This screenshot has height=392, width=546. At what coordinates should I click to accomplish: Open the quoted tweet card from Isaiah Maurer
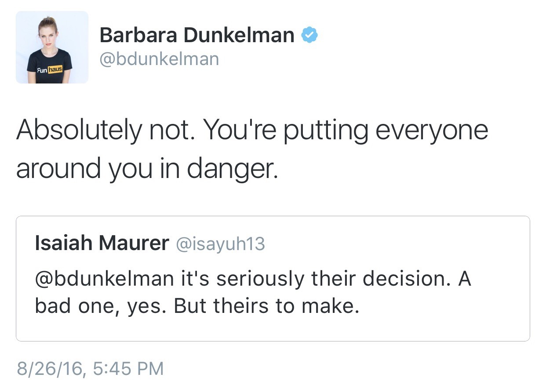[273, 279]
